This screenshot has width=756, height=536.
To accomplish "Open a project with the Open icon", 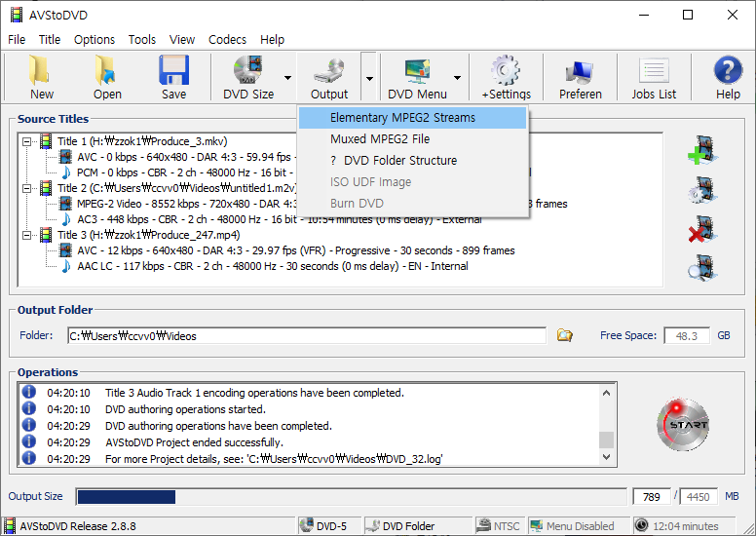I will (107, 77).
